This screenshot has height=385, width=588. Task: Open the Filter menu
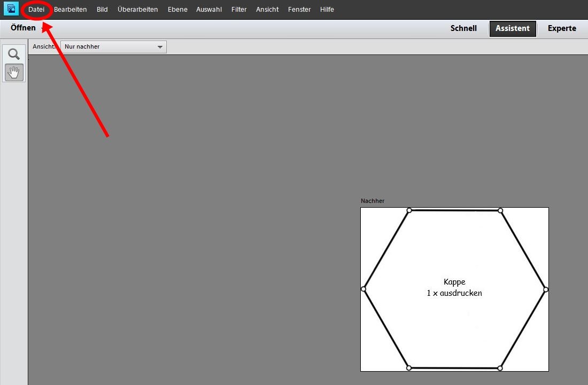point(239,10)
